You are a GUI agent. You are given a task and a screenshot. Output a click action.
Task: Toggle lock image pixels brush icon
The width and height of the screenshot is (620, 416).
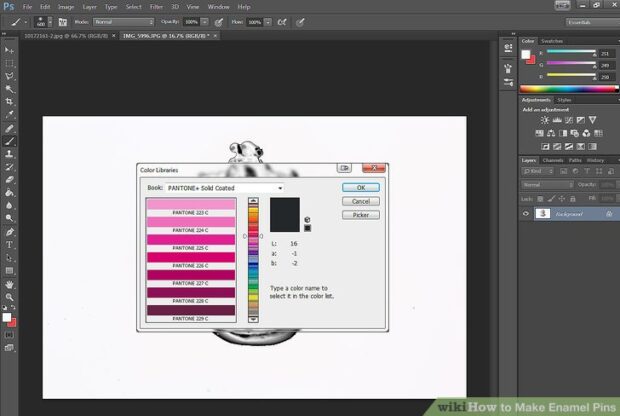click(551, 199)
